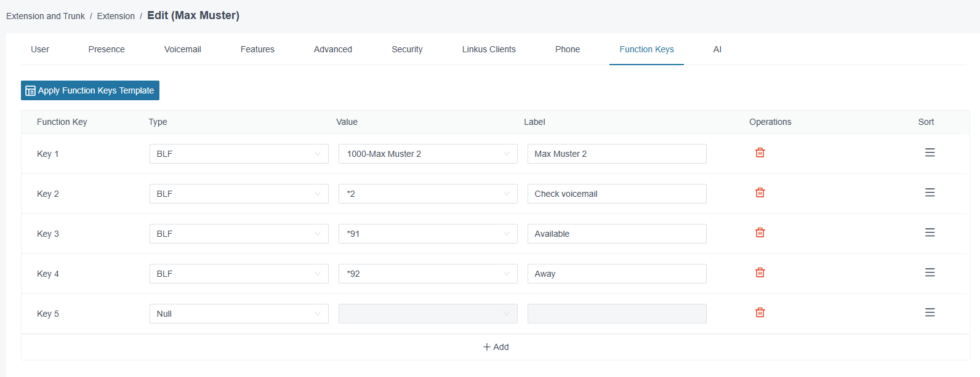Delete the Key 3 function key row
Viewport: 980px width, 377px height.
pos(760,232)
